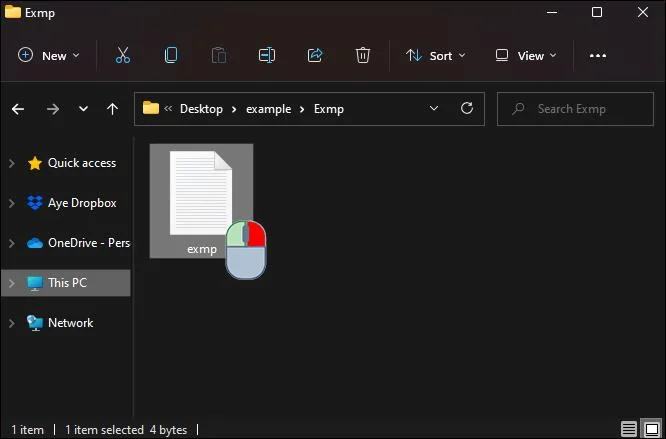Click the Copy icon in toolbar
666x439 pixels.
click(171, 55)
